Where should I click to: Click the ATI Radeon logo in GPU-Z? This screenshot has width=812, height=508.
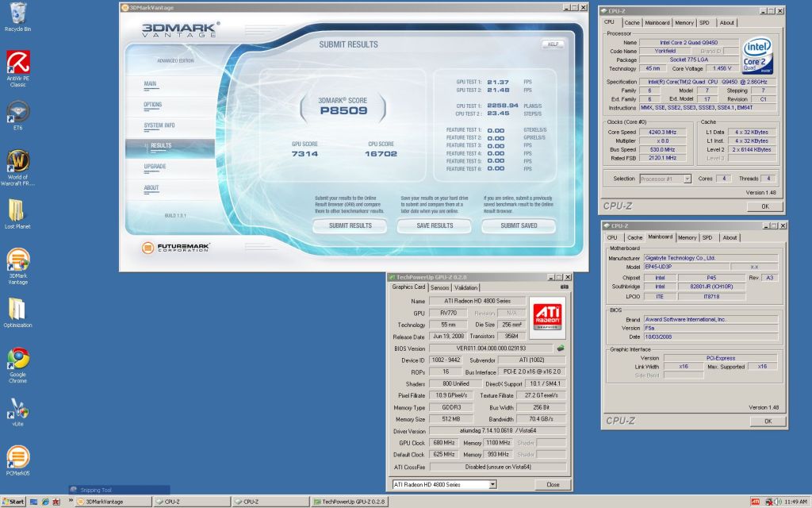click(x=547, y=317)
